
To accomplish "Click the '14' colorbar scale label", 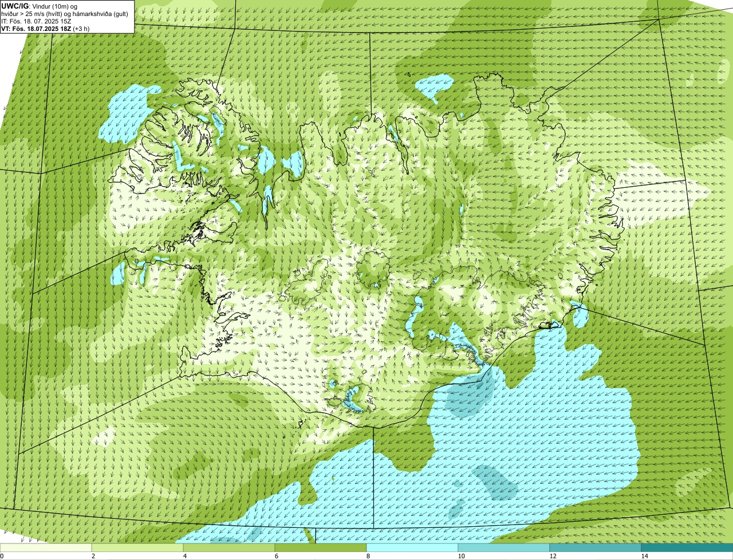I will pos(644,556).
